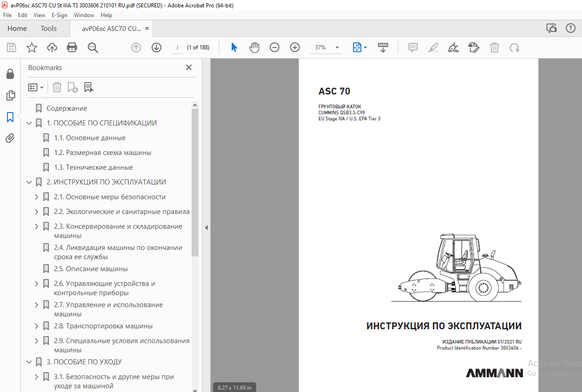Screen dimensions: 582x392
Task: Click the bookmarks panel vertical scrollbar
Action: (x=195, y=183)
